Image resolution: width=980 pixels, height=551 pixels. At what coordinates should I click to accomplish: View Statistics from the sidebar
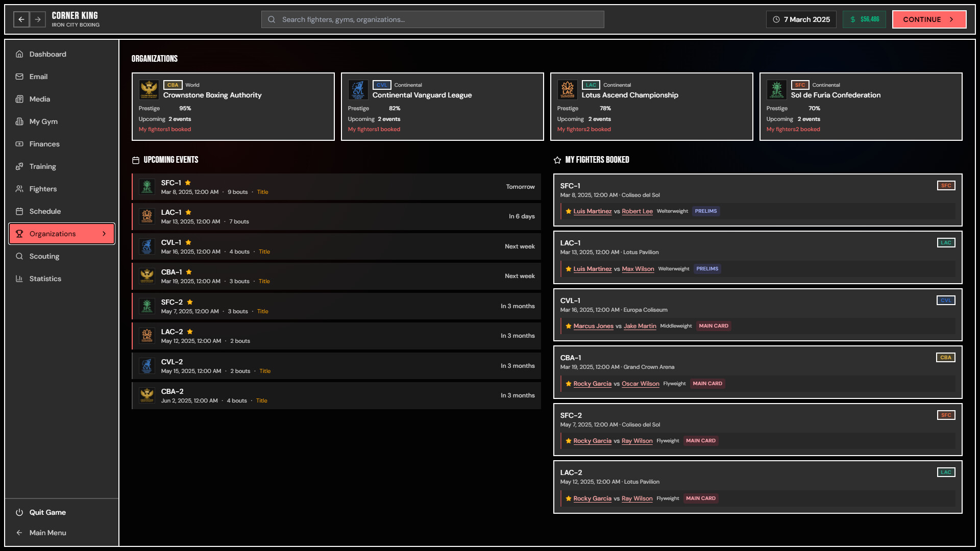click(x=45, y=279)
